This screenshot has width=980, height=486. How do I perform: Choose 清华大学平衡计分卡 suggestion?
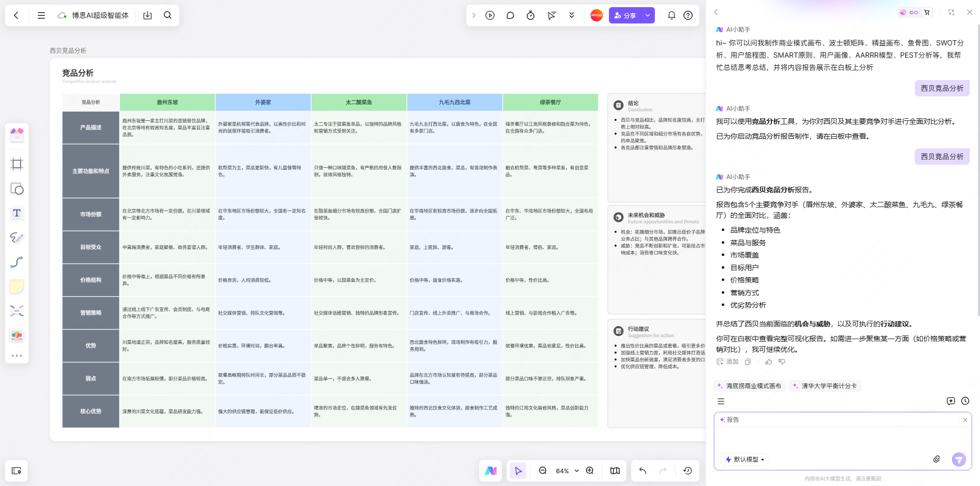825,386
